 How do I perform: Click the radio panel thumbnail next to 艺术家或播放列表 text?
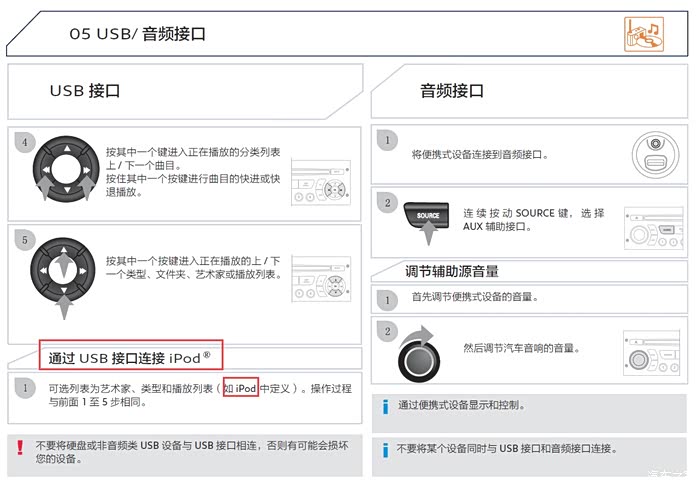(321, 278)
